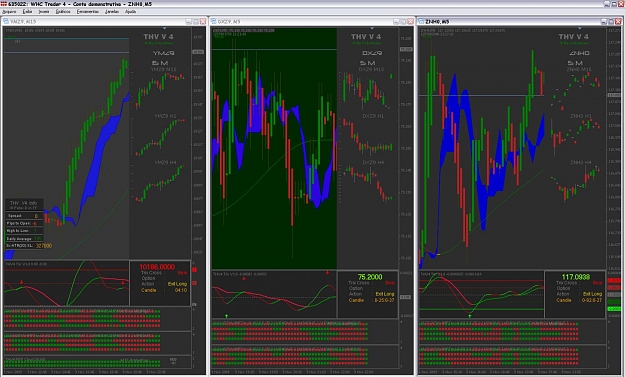Click the 117.0938 price in ZNH0 panel
Image resolution: width=625 pixels, height=377 pixels.
(x=576, y=277)
